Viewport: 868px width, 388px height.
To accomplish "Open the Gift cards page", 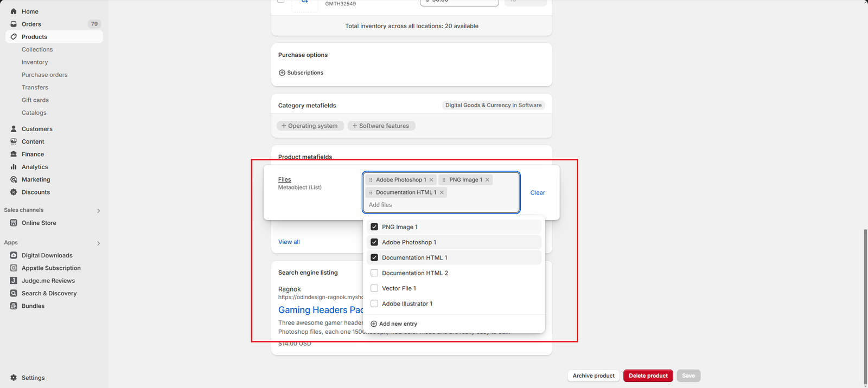I will coord(35,100).
